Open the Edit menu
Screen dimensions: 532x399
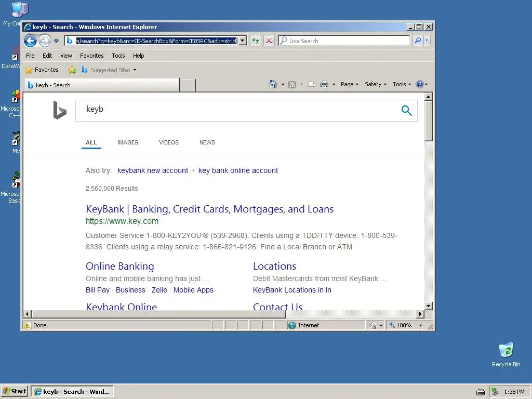coord(47,56)
